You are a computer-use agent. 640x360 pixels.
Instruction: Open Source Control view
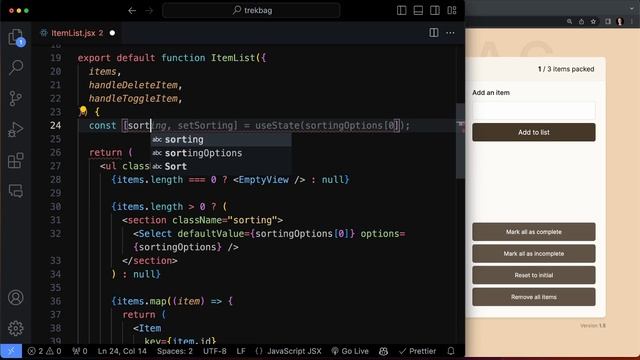pos(16,98)
